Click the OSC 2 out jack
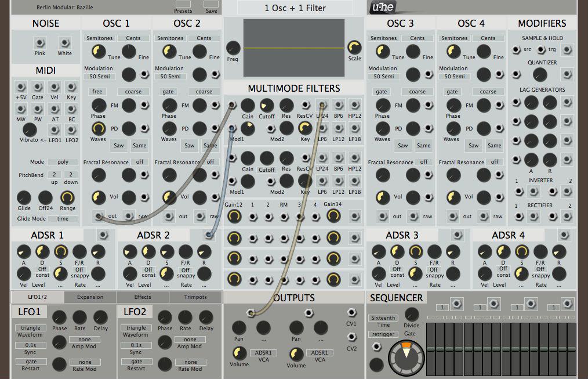The width and height of the screenshot is (588, 379). (x=169, y=216)
